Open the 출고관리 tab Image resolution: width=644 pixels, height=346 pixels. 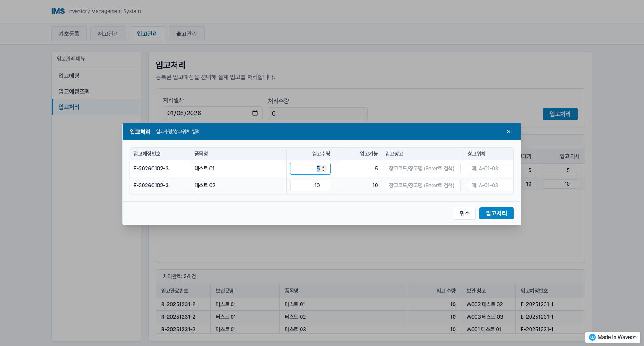click(186, 34)
